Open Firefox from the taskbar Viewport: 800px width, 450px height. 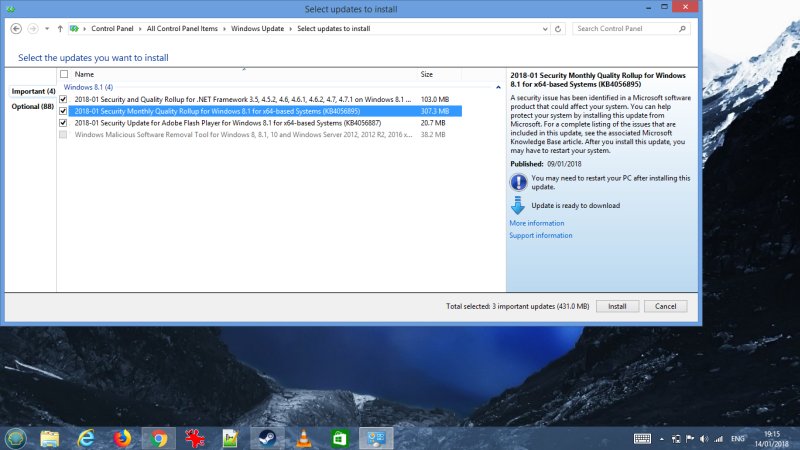point(122,438)
